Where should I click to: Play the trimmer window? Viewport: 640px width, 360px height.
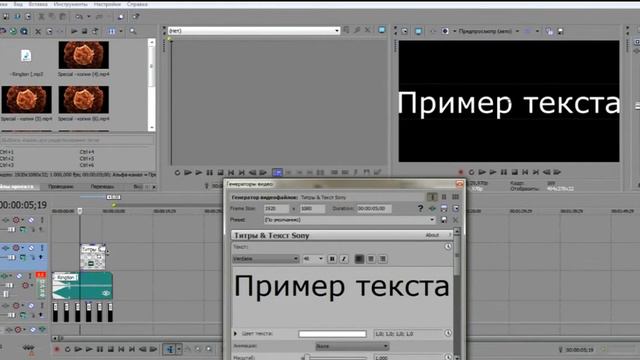pos(198,173)
